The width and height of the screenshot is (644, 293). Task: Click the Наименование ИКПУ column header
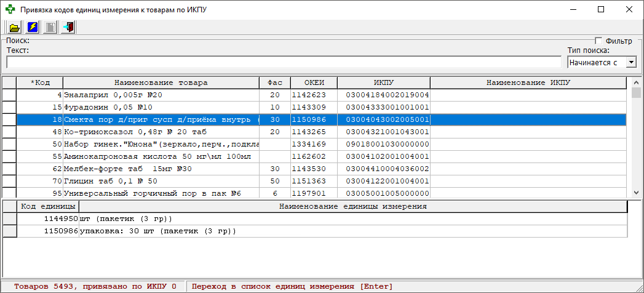coord(527,82)
